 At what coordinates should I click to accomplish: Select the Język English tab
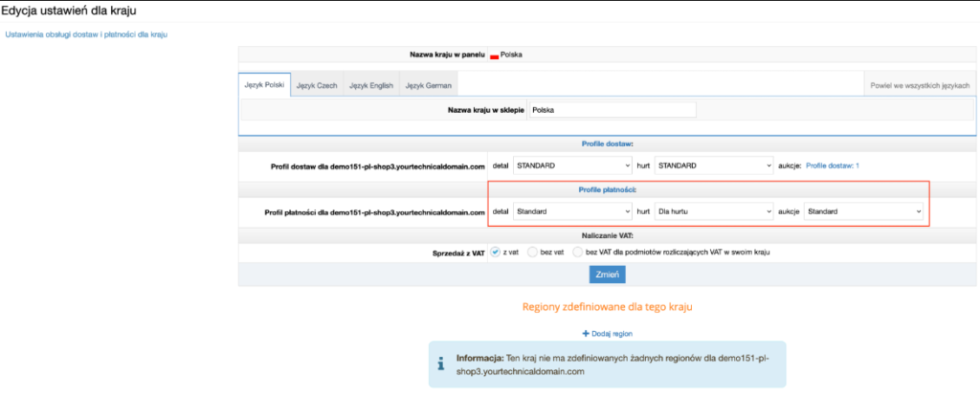point(371,85)
